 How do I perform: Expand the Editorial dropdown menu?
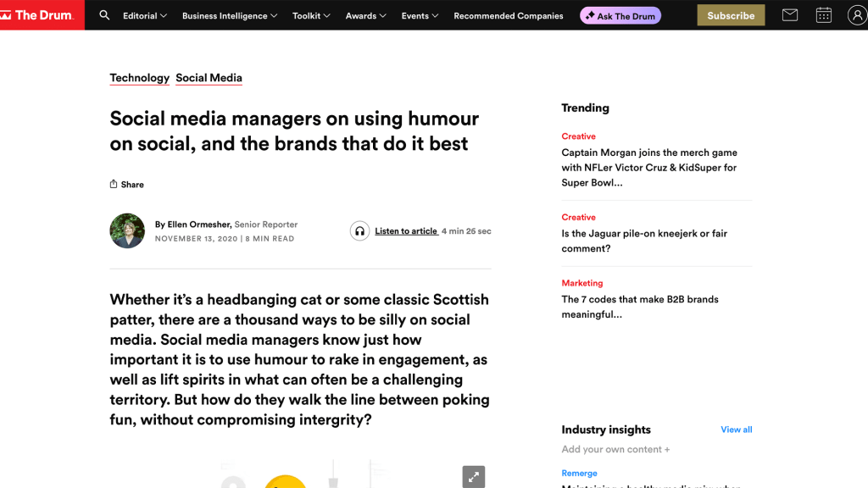[x=145, y=16]
